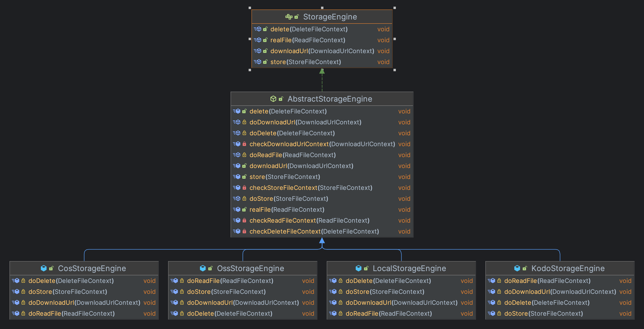Click the AbstractStorageEngine abstract class icon
This screenshot has height=329, width=644.
point(273,99)
